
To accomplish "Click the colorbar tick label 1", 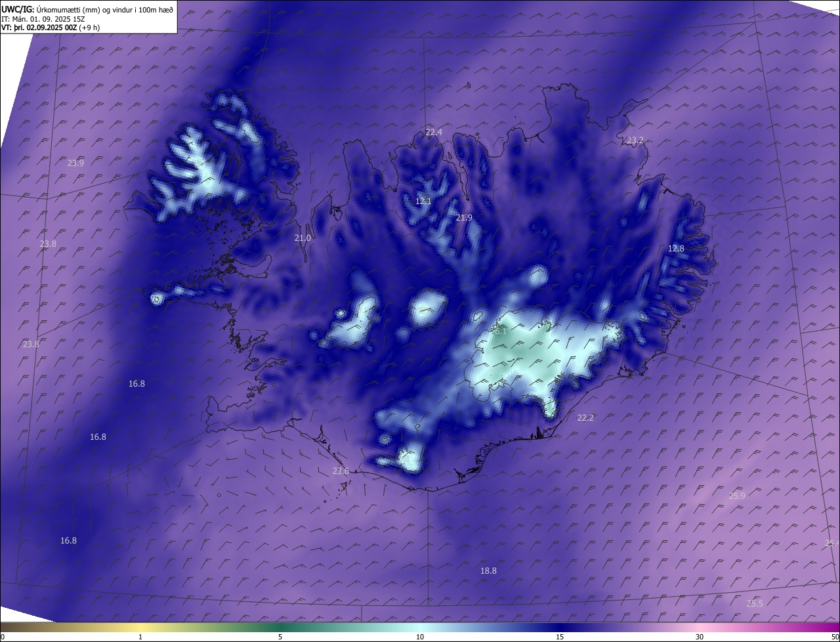I will [x=140, y=637].
